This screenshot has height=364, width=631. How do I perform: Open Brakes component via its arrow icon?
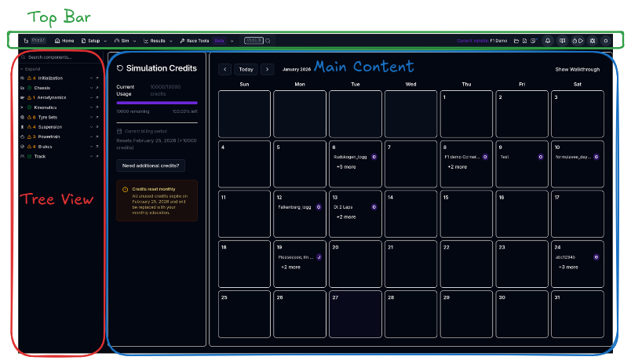(x=97, y=147)
